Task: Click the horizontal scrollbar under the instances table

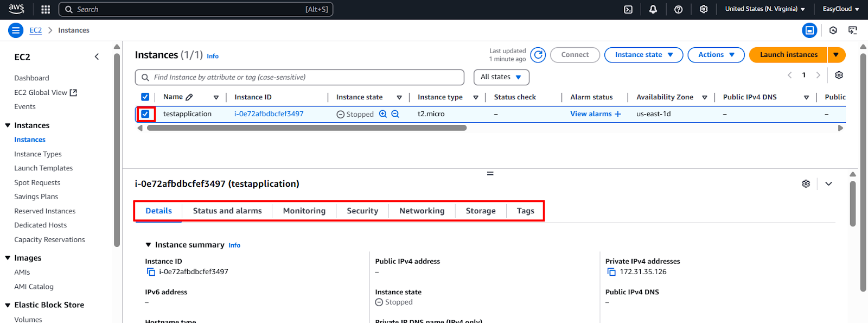Action: [x=307, y=128]
